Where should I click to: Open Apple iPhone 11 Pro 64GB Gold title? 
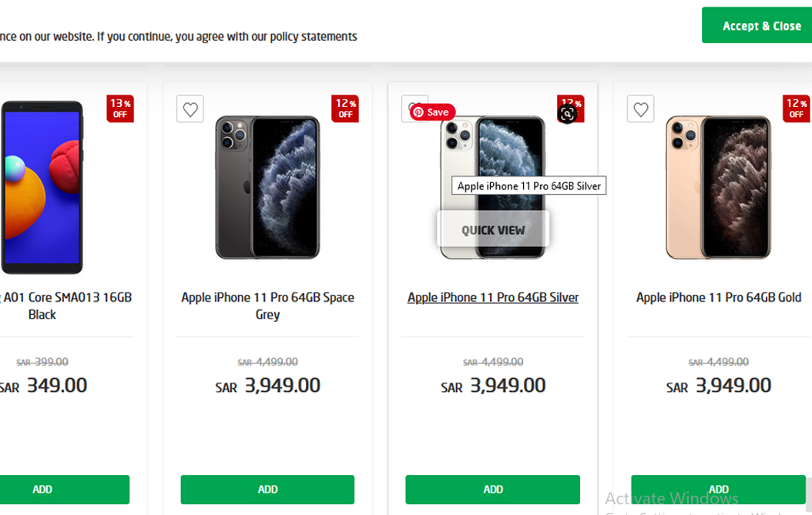coord(719,298)
